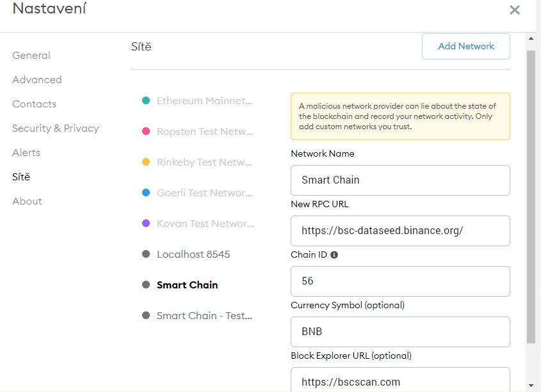Viewport: 541px width, 392px height.
Task: Pick Kovan Test Network entry
Action: (204, 224)
